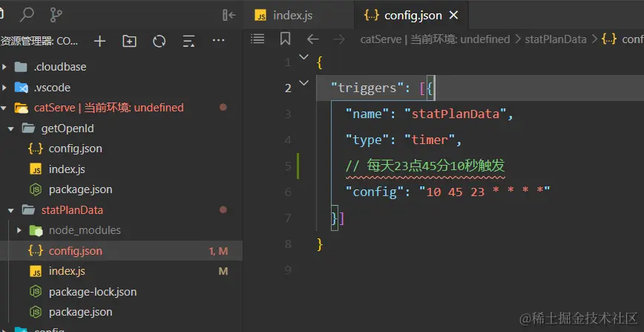
Task: Fold code at line 1 chevron
Action: point(304,57)
